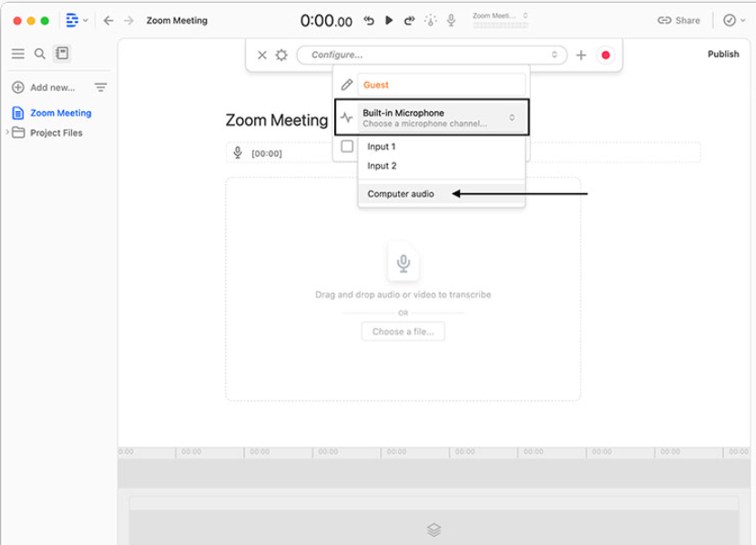Open search with the magnifying glass icon
756x545 pixels.
pyautogui.click(x=39, y=53)
